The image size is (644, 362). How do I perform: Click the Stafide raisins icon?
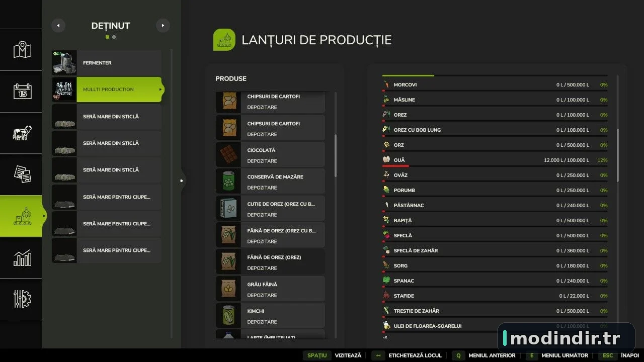(386, 296)
